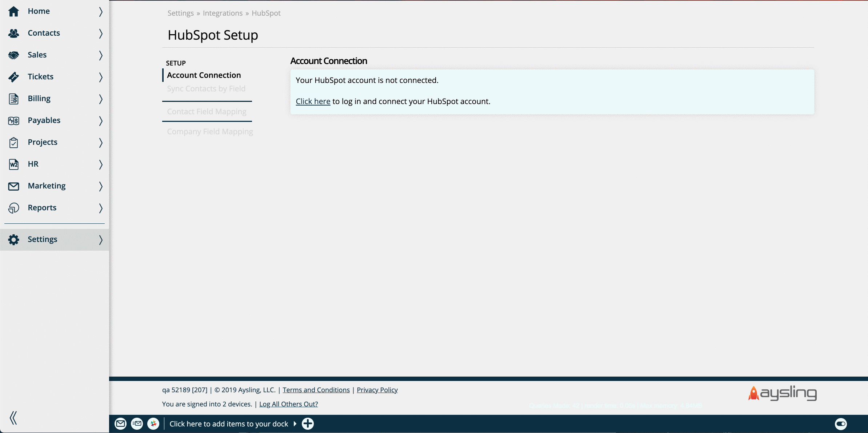868x433 pixels.
Task: Open the Projects menu item
Action: tap(55, 142)
